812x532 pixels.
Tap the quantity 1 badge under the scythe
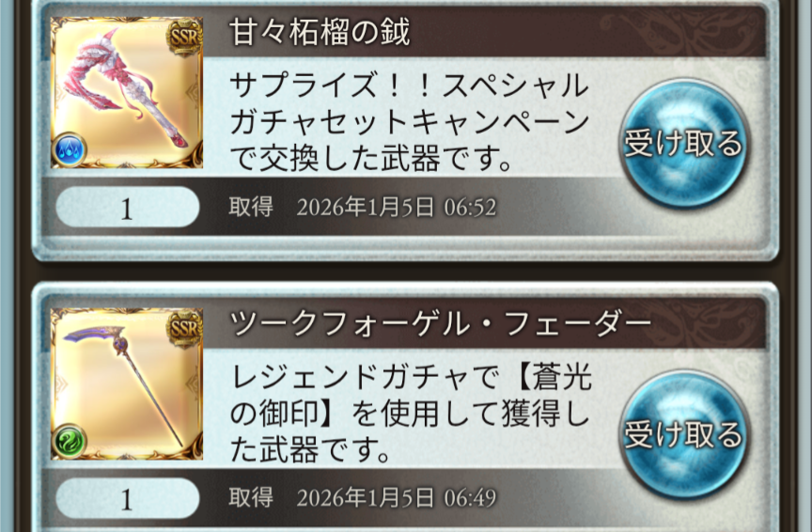tap(128, 499)
